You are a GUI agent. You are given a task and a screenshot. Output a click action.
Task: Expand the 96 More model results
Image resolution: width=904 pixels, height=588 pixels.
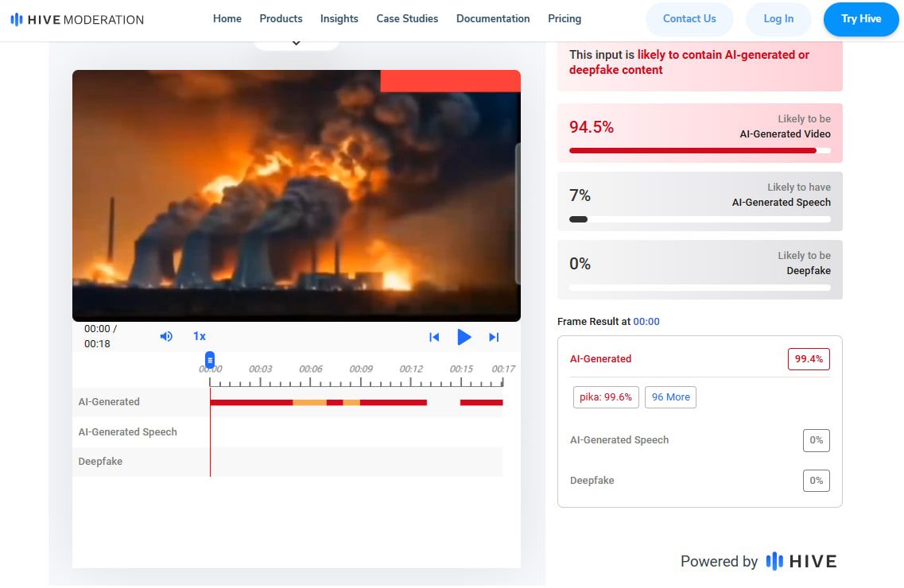coord(670,397)
